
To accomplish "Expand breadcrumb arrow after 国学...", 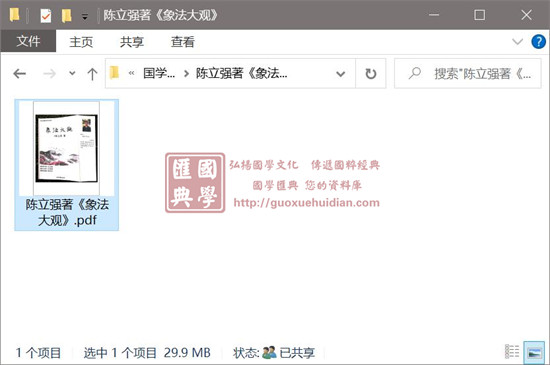I will pyautogui.click(x=186, y=74).
